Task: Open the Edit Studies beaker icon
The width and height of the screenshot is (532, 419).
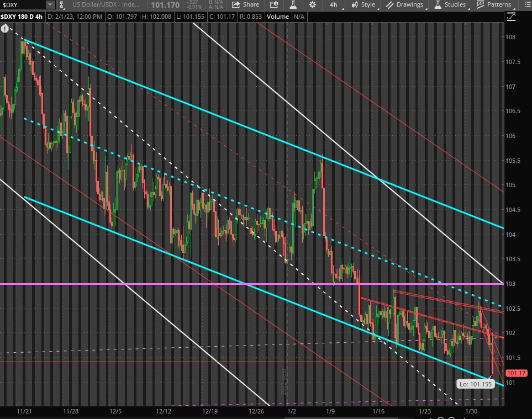Action: 293,4
